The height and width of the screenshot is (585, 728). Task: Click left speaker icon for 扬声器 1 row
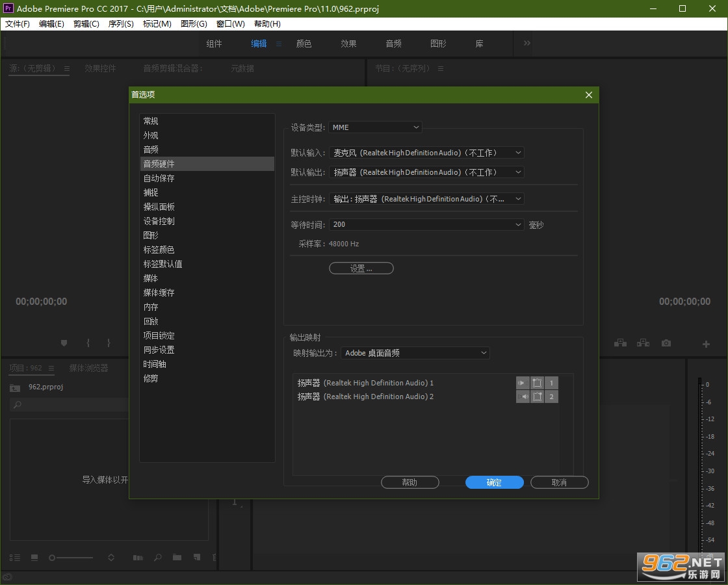tap(523, 383)
